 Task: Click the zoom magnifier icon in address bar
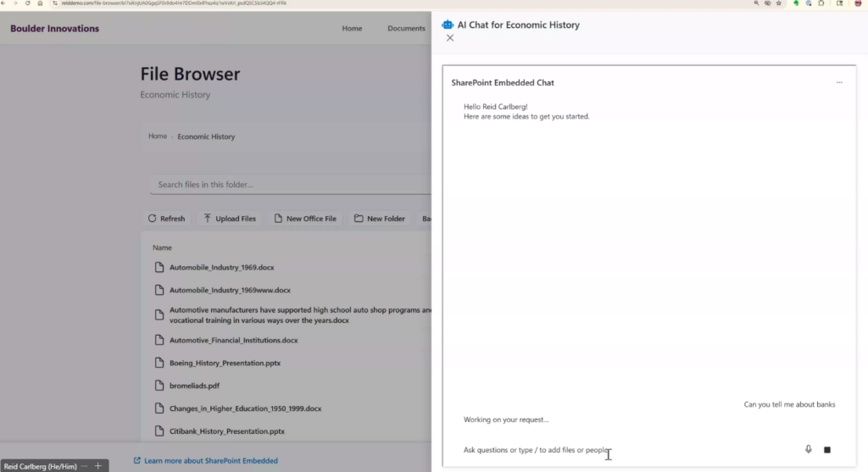[x=756, y=3]
